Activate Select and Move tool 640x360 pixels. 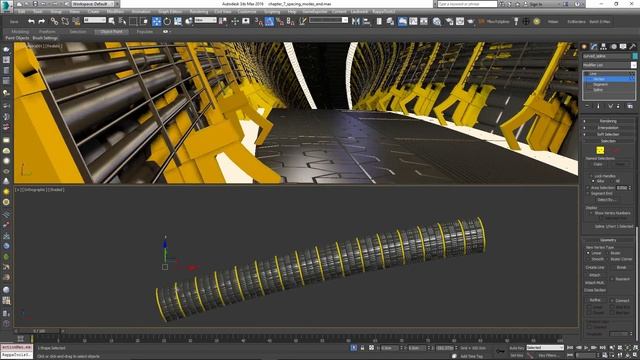click(x=156, y=21)
